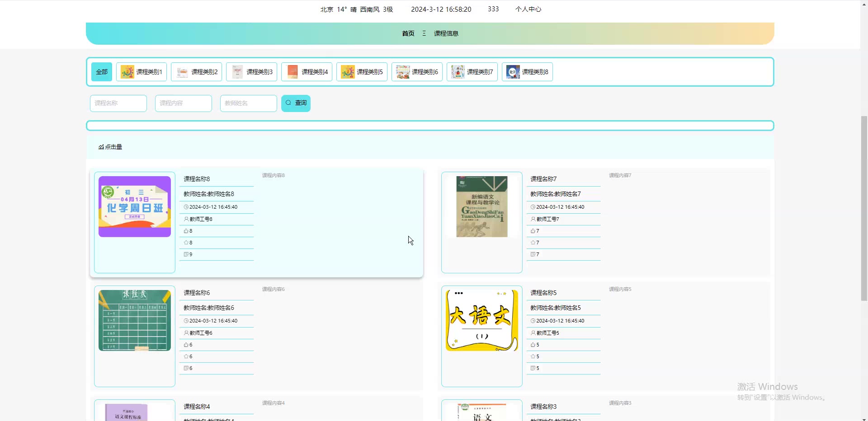Viewport: 868px width, 421px height.
Task: Focus the 课程名称 search field
Action: point(118,103)
